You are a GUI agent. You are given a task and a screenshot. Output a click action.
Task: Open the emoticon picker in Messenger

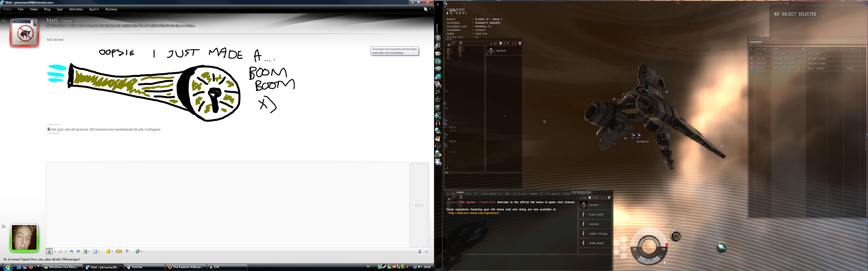tap(108, 251)
